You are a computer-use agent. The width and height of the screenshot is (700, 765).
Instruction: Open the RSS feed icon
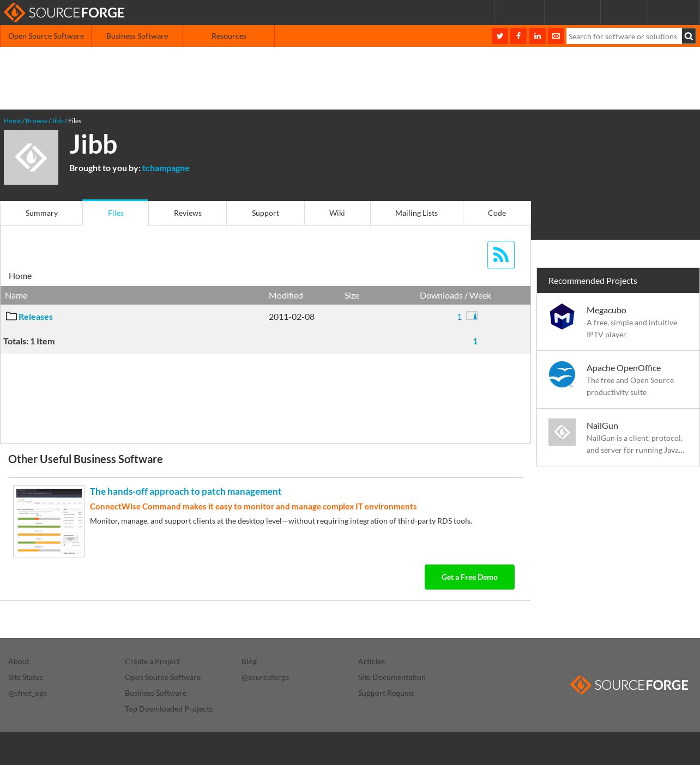[501, 255]
